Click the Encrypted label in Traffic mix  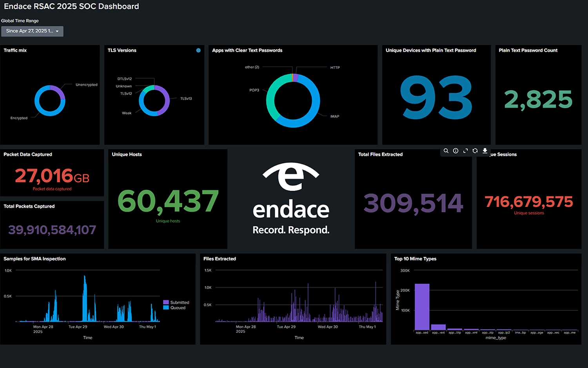pos(19,118)
